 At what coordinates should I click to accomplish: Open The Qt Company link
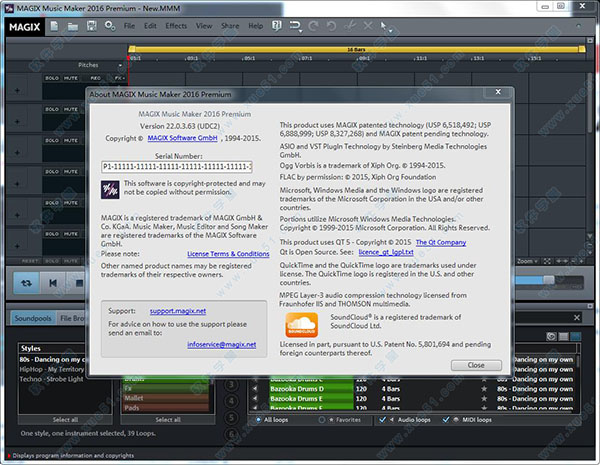click(x=441, y=242)
